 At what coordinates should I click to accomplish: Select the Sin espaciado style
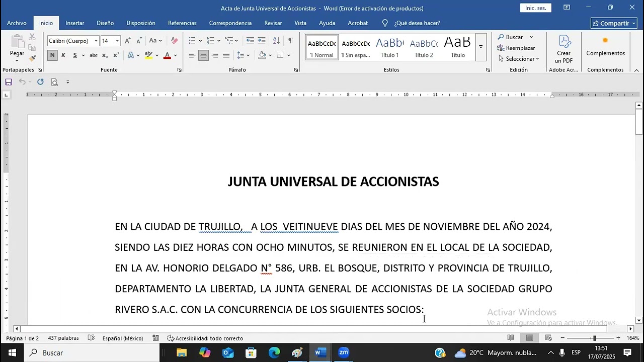[x=356, y=47]
